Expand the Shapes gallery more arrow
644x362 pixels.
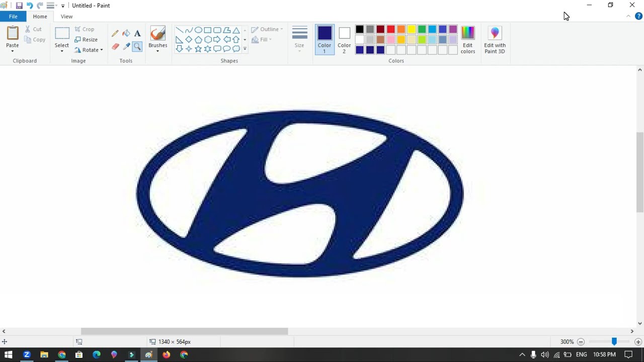(245, 49)
